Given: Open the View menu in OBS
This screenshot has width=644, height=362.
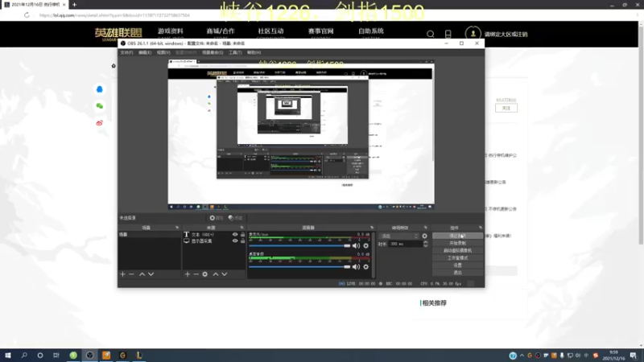Looking at the screenshot, I should click(x=163, y=52).
